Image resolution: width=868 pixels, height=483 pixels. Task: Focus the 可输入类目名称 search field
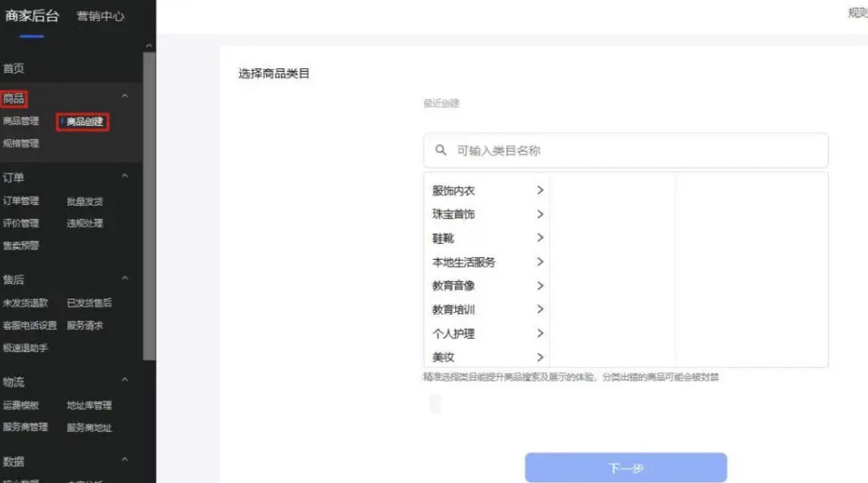click(626, 150)
